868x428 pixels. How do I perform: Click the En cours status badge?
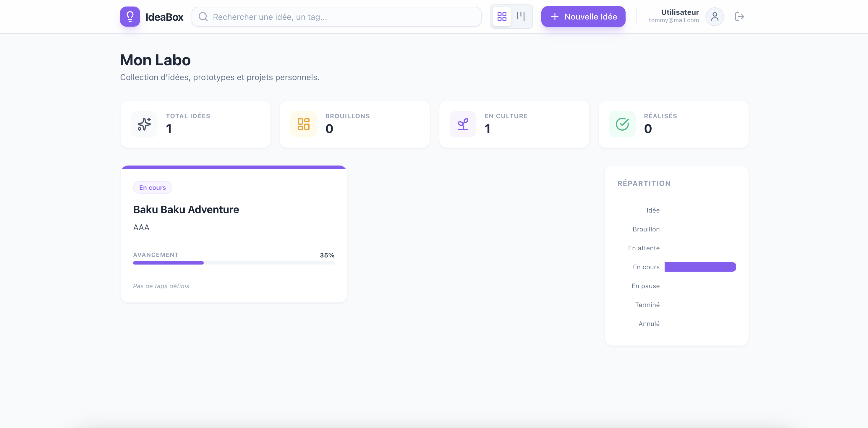click(x=152, y=188)
